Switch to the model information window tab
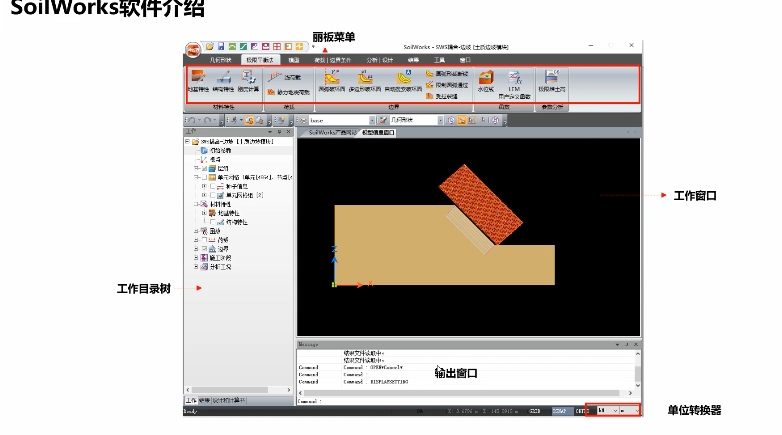 click(x=378, y=133)
